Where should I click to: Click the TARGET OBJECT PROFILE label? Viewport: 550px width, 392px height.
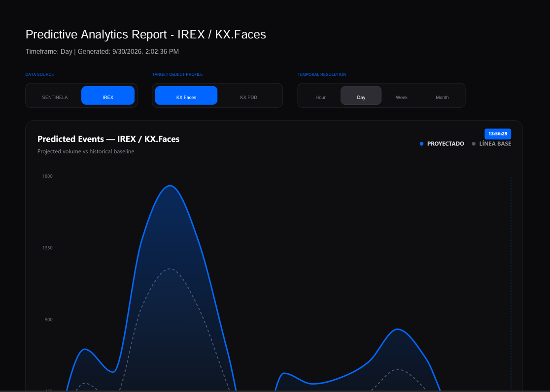(177, 74)
